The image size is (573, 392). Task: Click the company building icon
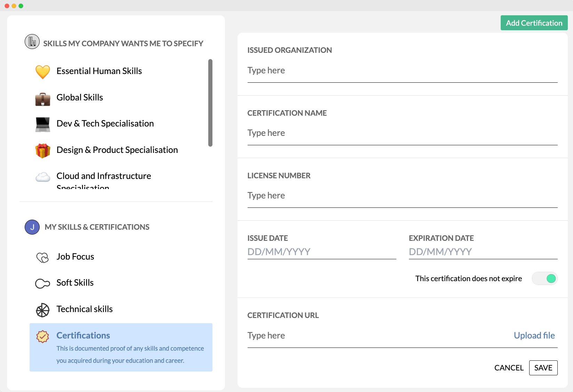pyautogui.click(x=32, y=42)
